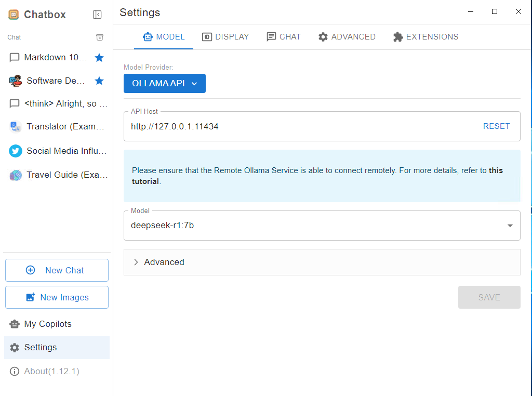This screenshot has width=532, height=396.
Task: Switch to the DISPLAY tab
Action: (x=225, y=37)
